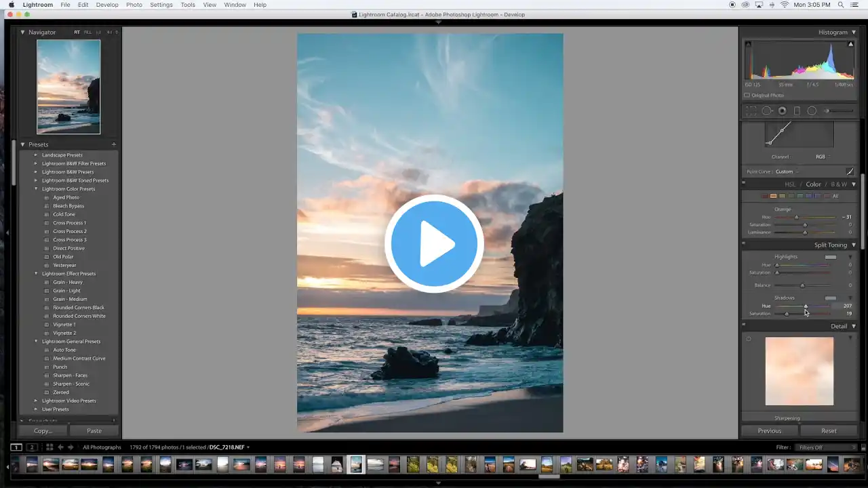Image resolution: width=868 pixels, height=488 pixels.
Task: Click the Shadows color swatch
Action: [830, 298]
